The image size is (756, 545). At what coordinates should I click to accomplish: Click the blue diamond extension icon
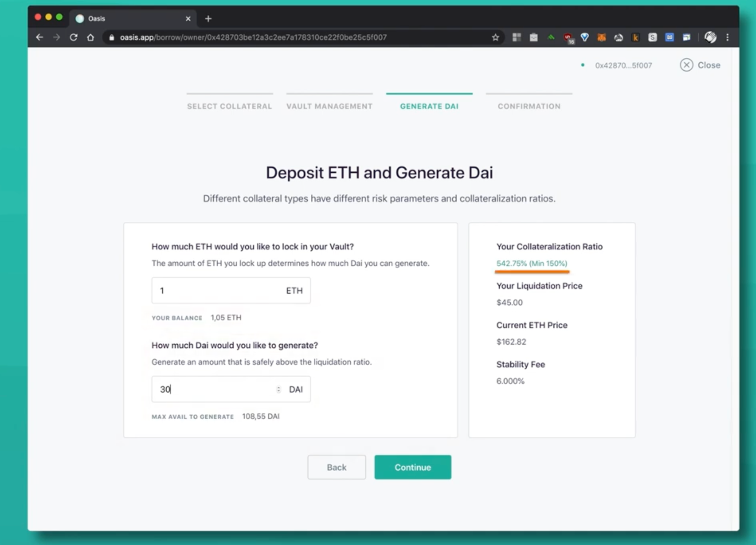pyautogui.click(x=585, y=37)
